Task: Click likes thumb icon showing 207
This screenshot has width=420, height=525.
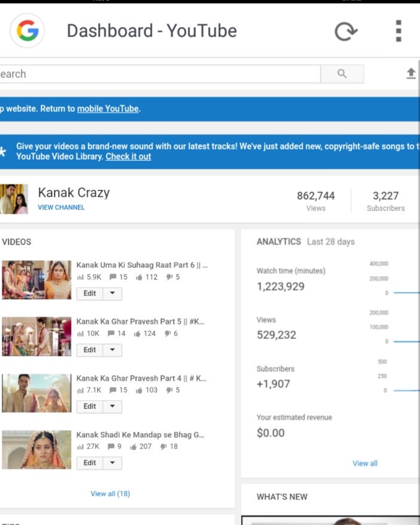Action: 133,447
